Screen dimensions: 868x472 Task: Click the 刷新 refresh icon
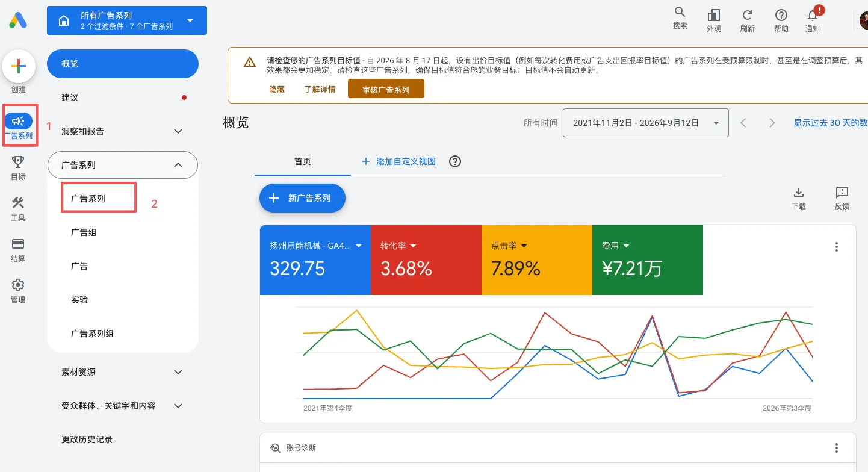click(x=748, y=15)
